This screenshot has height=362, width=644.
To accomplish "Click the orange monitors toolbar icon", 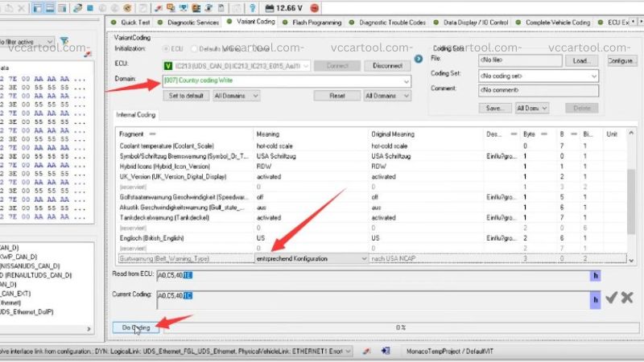I will coord(171,8).
